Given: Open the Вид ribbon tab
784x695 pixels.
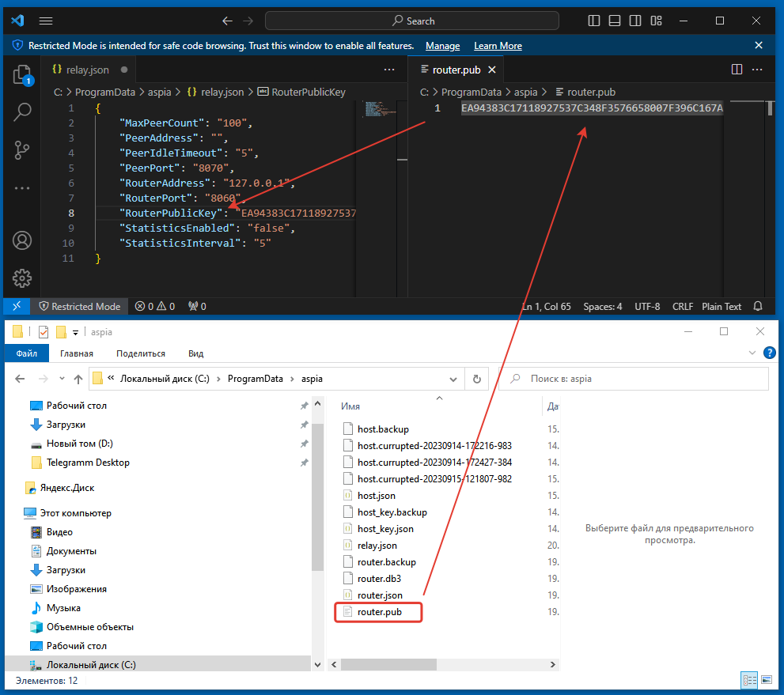Looking at the screenshot, I should (x=195, y=353).
